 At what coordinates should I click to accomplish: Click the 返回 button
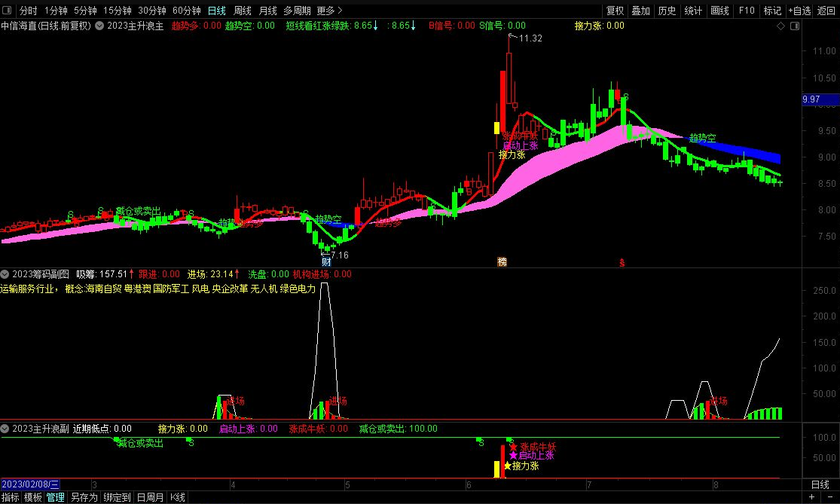[x=826, y=11]
